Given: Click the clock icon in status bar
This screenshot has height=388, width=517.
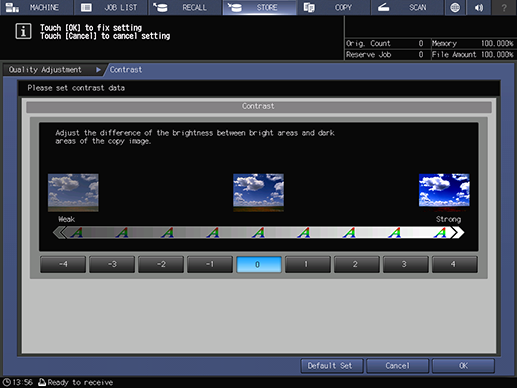Looking at the screenshot, I should [x=6, y=382].
